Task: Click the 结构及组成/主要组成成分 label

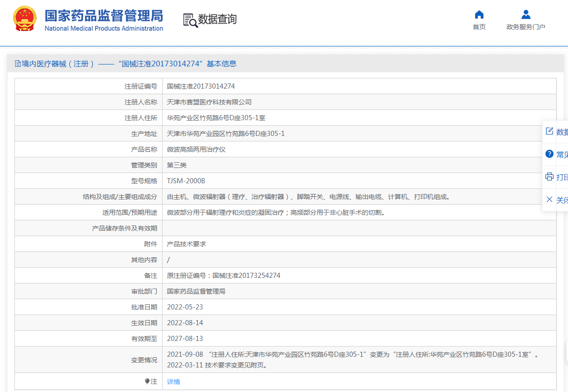Action: coord(120,197)
